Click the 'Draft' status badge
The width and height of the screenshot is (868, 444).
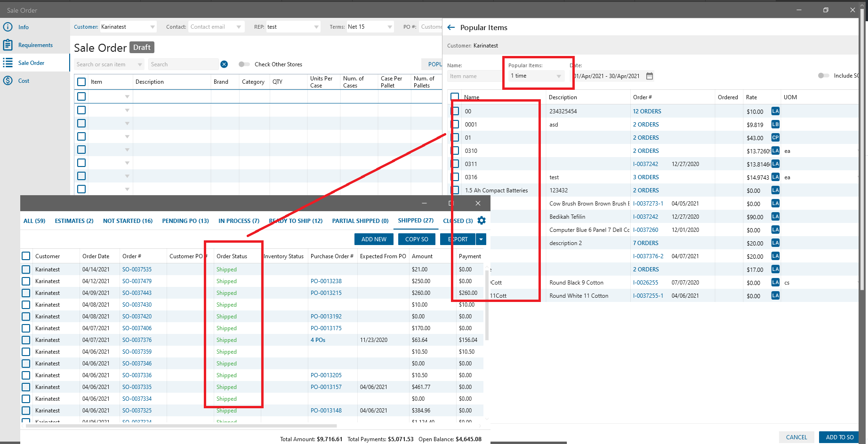pos(142,48)
